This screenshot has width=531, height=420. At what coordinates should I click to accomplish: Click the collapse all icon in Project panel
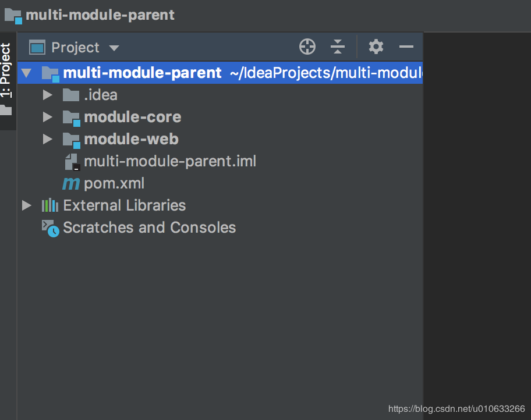[x=338, y=47]
